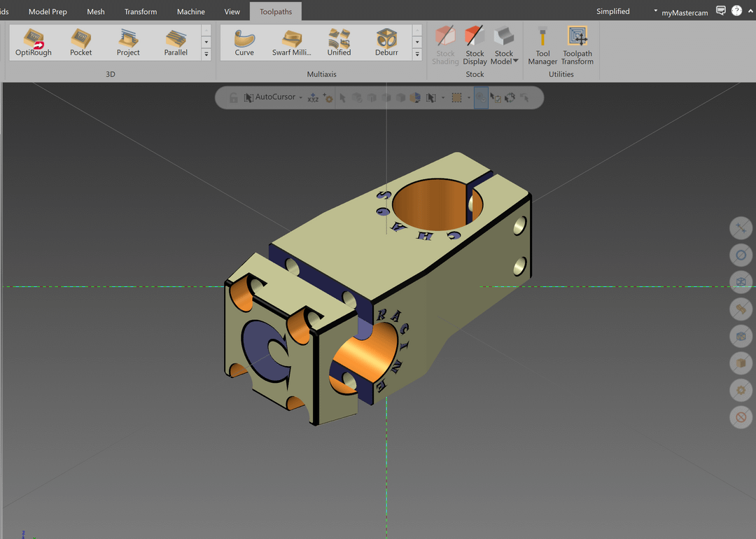The width and height of the screenshot is (756, 539).
Task: Switch to the Mesh tab
Action: 95,12
